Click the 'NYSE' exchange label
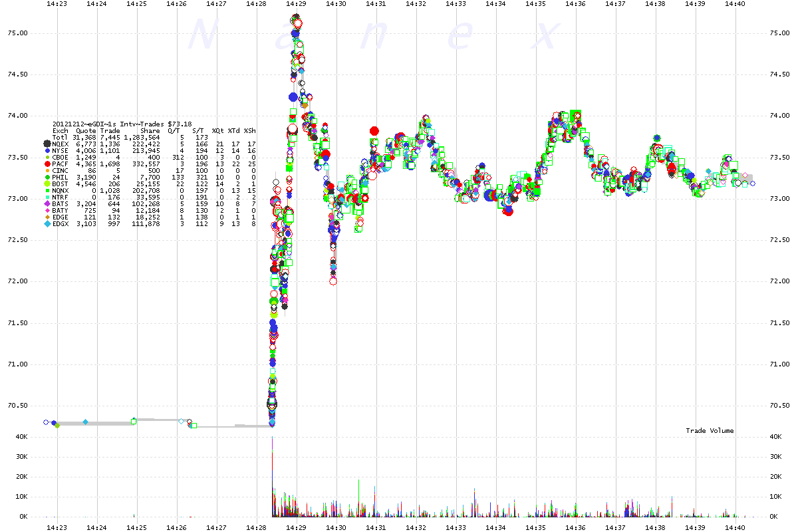The height and width of the screenshot is (532, 798). point(62,150)
